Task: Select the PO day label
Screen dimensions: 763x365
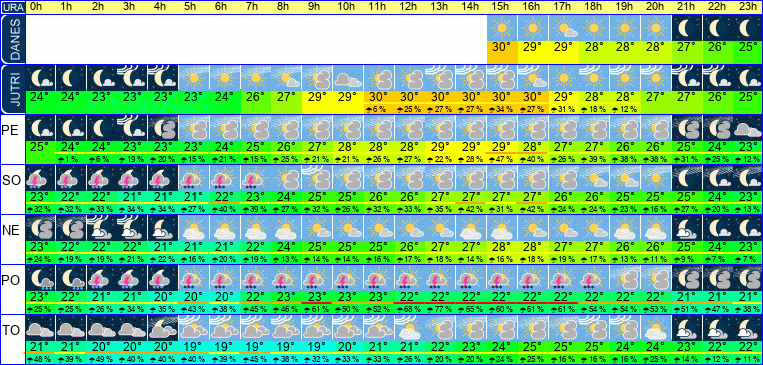Action: click(x=10, y=280)
